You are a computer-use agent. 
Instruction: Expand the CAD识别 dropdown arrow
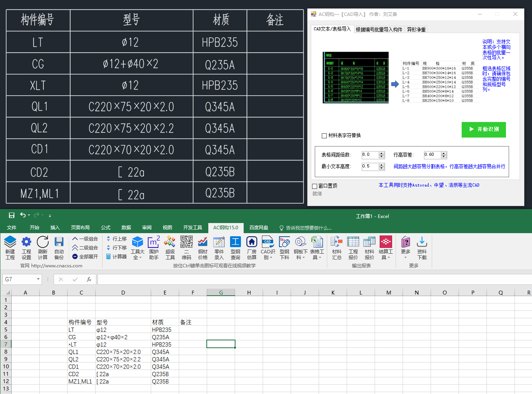pos(271,258)
